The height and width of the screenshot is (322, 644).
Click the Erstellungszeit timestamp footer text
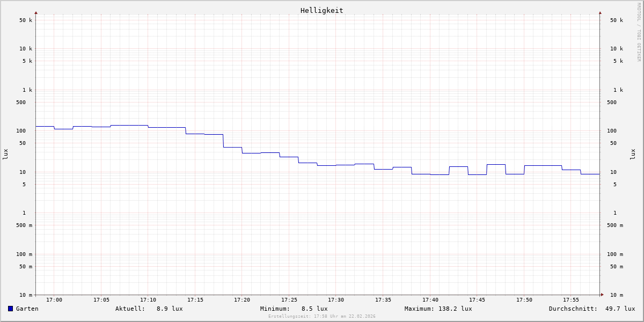coord(322,317)
